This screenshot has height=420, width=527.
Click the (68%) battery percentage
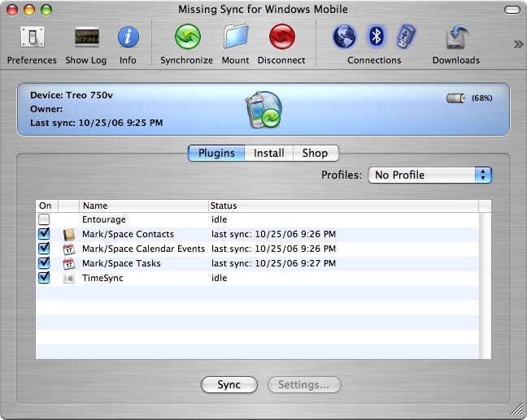pyautogui.click(x=482, y=98)
